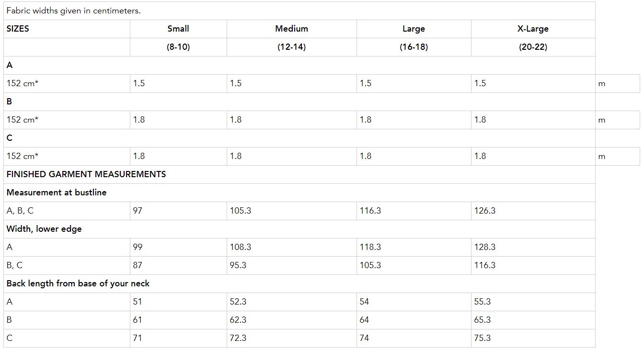Click the 'B, C' row label

[14, 265]
